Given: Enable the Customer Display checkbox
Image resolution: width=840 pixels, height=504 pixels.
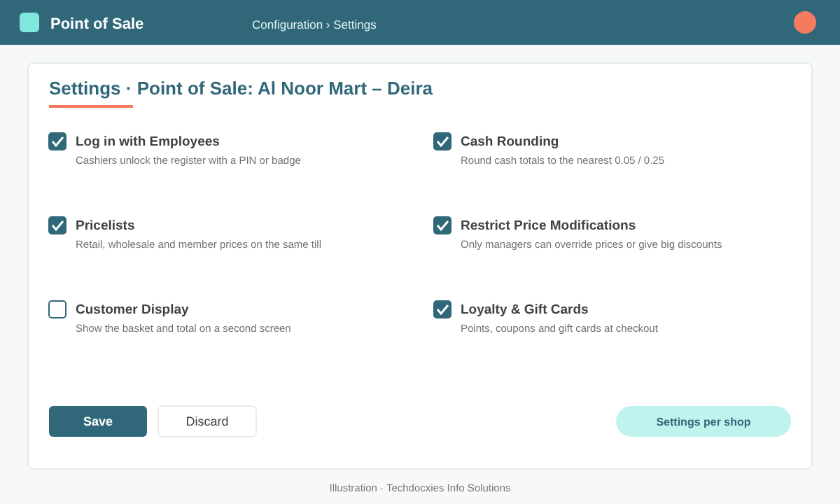Looking at the screenshot, I should click(x=57, y=309).
